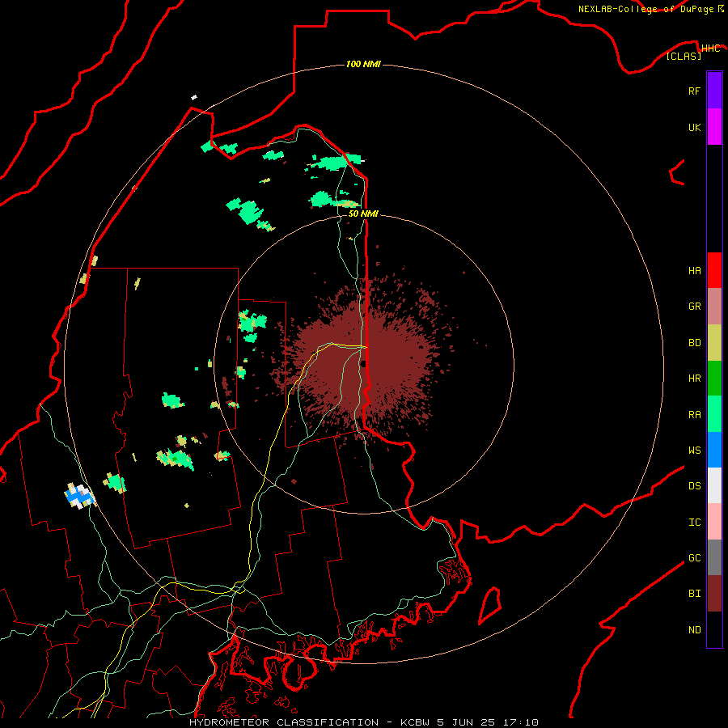Click the UK magenta legend swatch
728x728 pixels.
point(714,127)
